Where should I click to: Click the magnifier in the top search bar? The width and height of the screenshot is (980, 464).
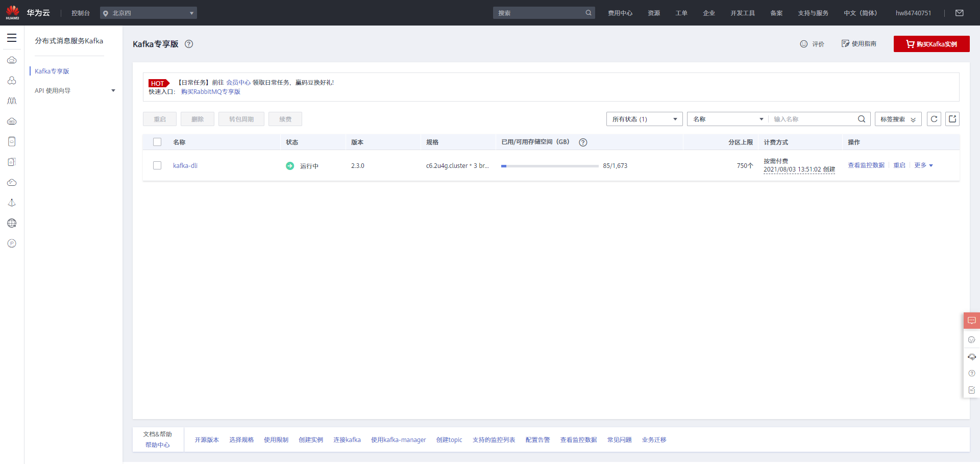click(x=589, y=13)
